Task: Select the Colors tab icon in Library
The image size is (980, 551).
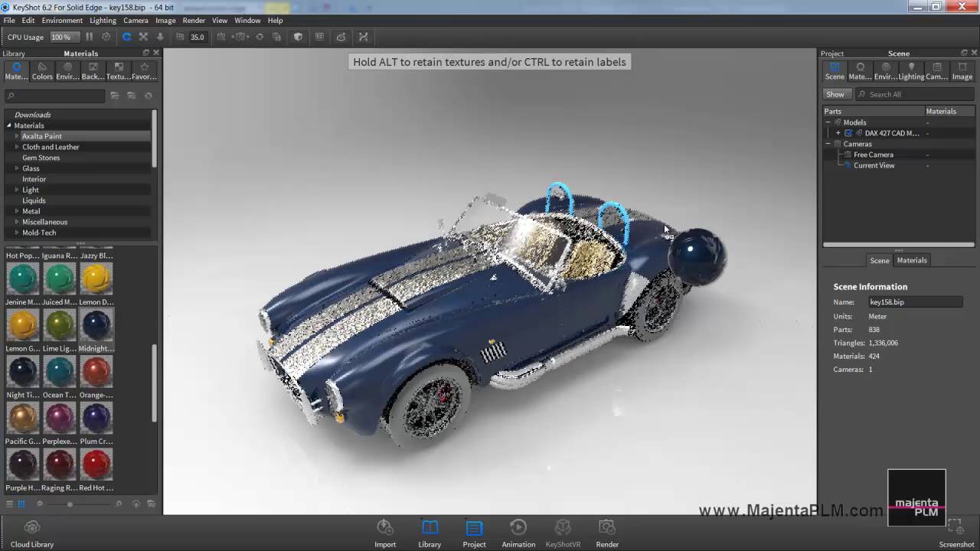Action: 42,70
